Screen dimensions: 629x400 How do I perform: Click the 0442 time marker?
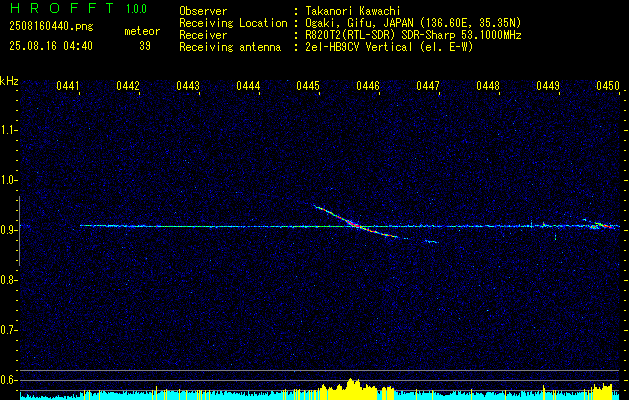pos(128,86)
